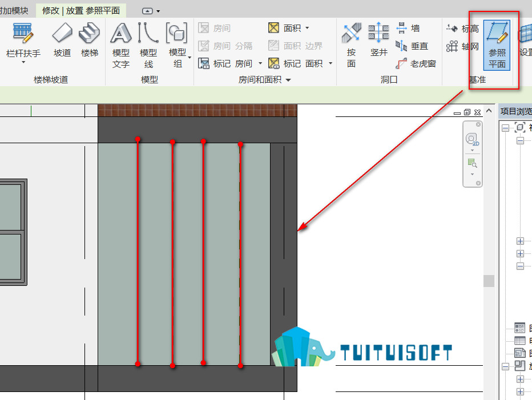Expand the 房间和面积 panel title dropdown
Viewport: 532px width, 400px height.
[x=288, y=80]
